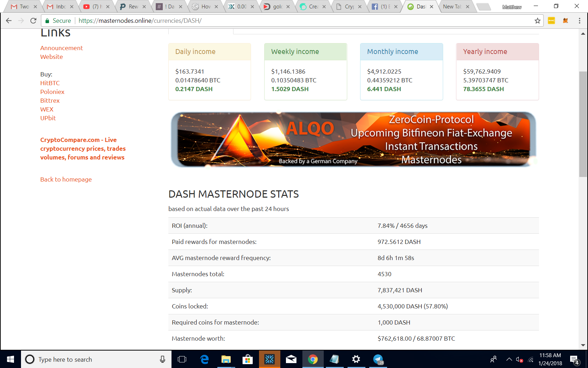Viewport: 588px width, 368px height.
Task: Click the Yearly income card header
Action: click(x=497, y=52)
